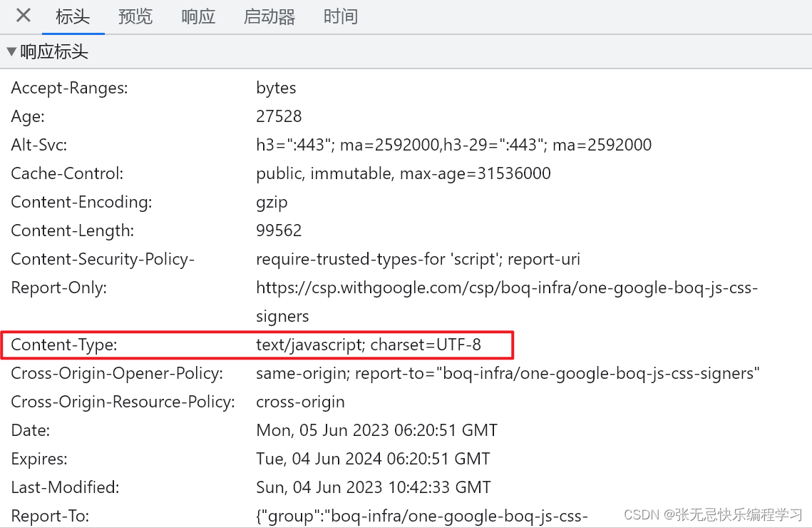
Task: Click the Content-Length value 99562
Action: [x=281, y=230]
